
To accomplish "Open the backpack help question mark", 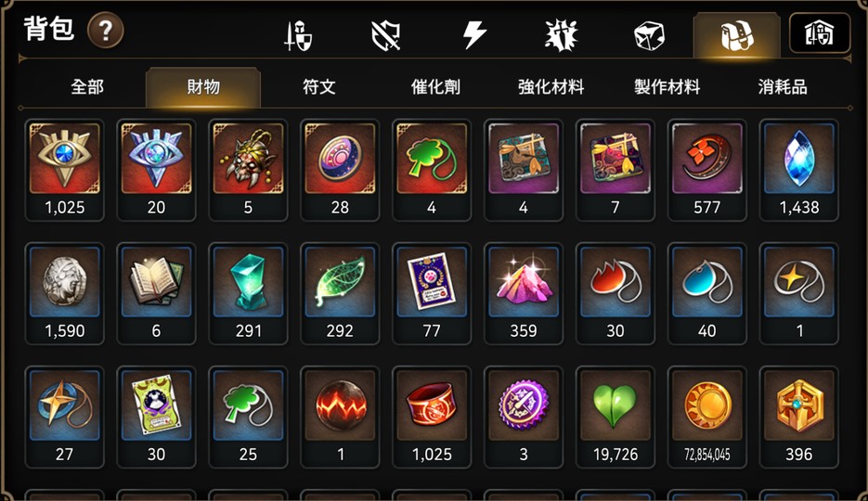I will 106,31.
